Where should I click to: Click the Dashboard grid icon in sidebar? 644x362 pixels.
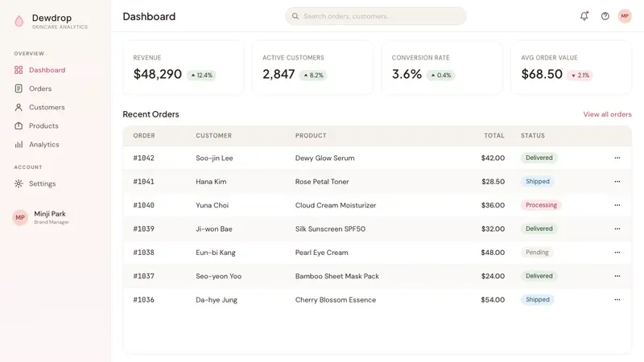[19, 70]
